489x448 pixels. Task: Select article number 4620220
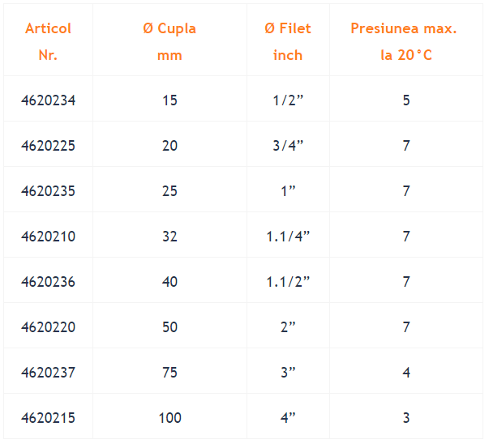[48, 326]
